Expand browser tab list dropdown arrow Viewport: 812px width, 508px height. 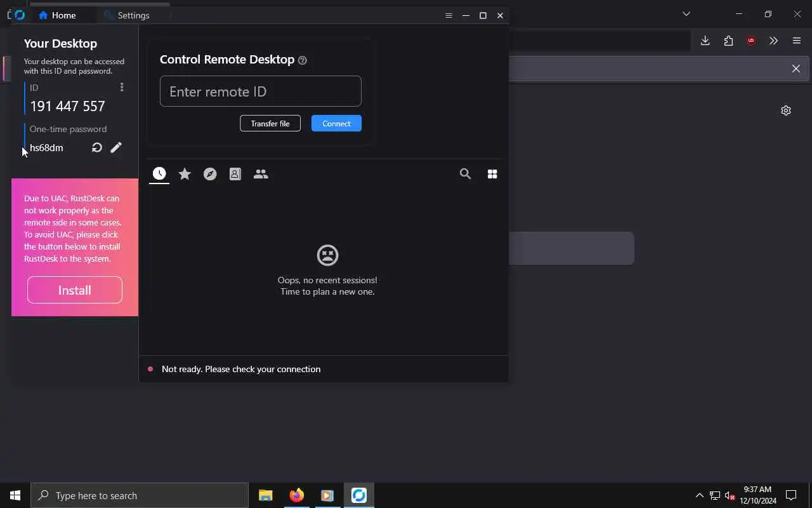pyautogui.click(x=686, y=14)
